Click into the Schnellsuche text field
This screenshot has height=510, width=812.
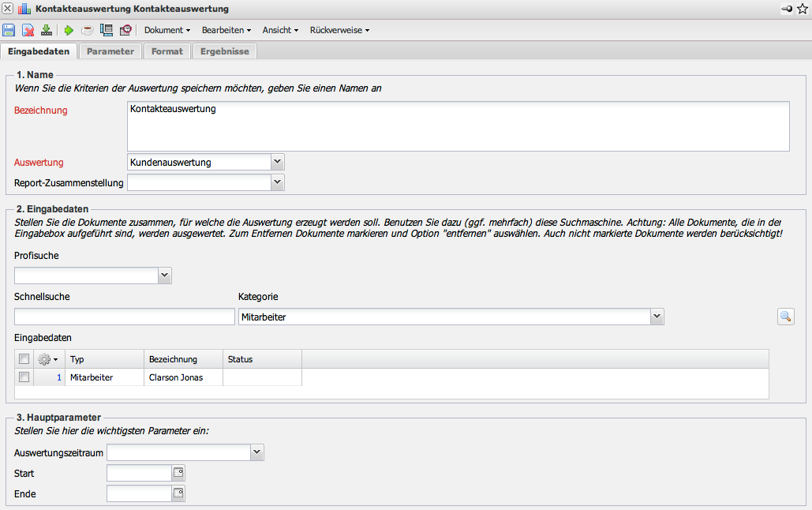[x=125, y=317]
